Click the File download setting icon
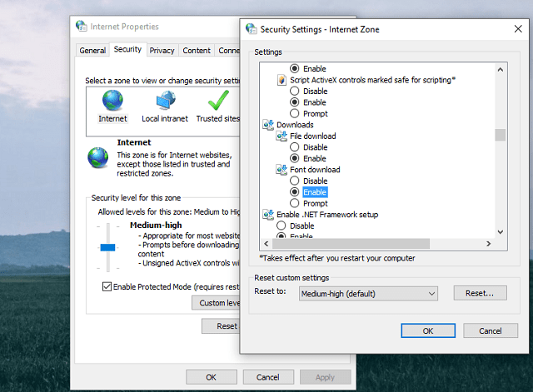 281,136
